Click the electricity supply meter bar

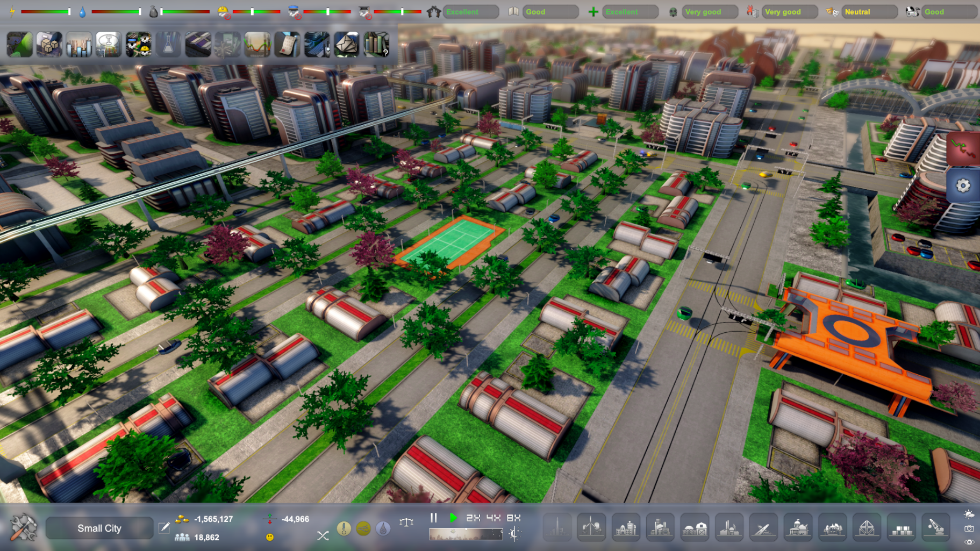pyautogui.click(x=46, y=11)
